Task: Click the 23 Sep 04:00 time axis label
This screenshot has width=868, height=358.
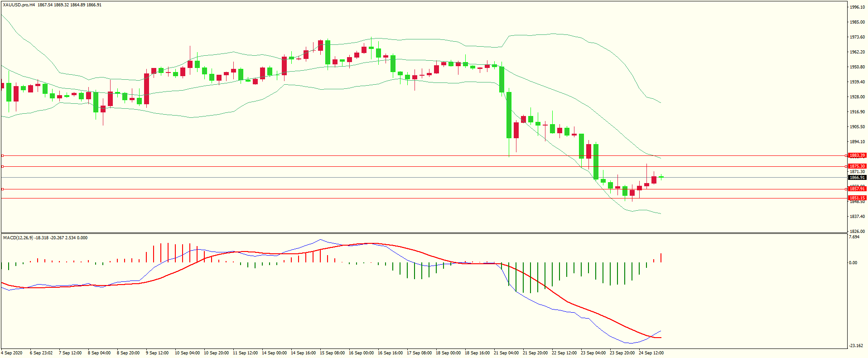Action: click(x=593, y=353)
